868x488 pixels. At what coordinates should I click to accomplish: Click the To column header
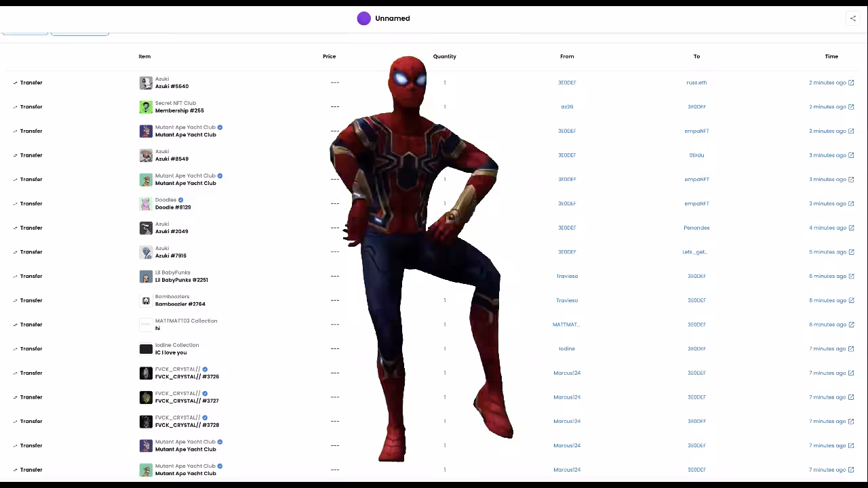(696, 56)
